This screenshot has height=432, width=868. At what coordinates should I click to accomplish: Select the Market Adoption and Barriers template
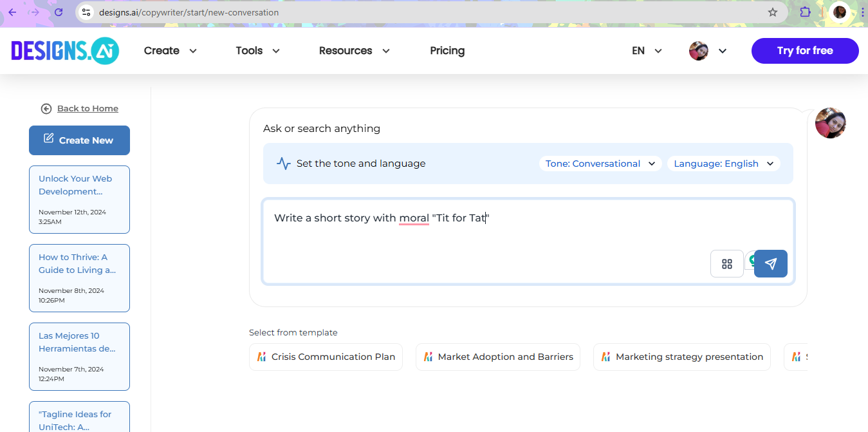pos(497,356)
